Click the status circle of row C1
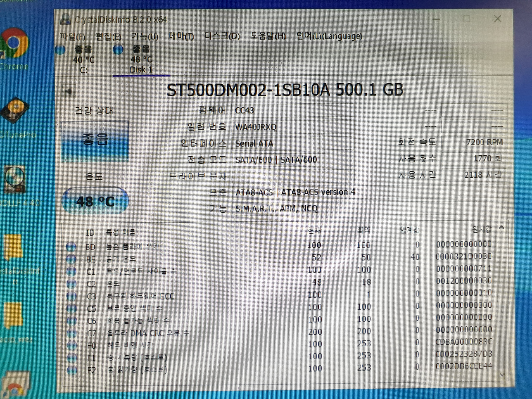532x399 pixels. 71,272
